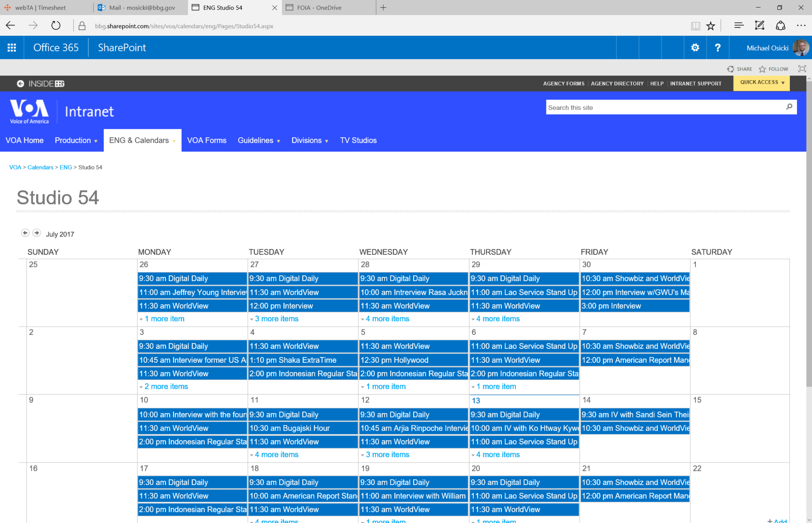Open the Quick Access dropdown
Screen dimensions: 812x523
tap(761, 83)
